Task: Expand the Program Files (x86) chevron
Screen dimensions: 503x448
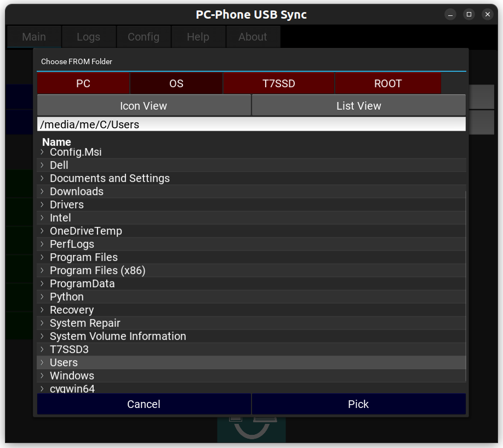Action: pos(42,270)
